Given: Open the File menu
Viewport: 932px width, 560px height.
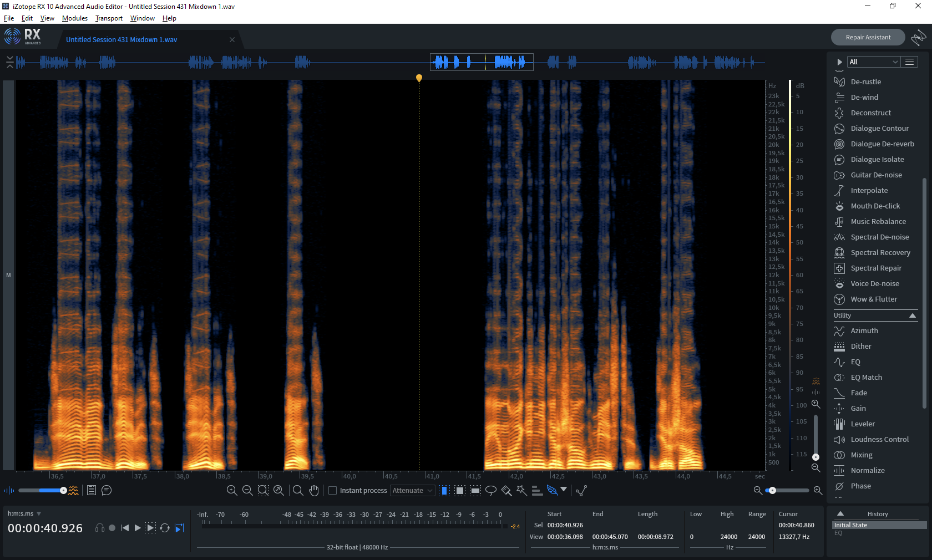Looking at the screenshot, I should click(x=9, y=18).
